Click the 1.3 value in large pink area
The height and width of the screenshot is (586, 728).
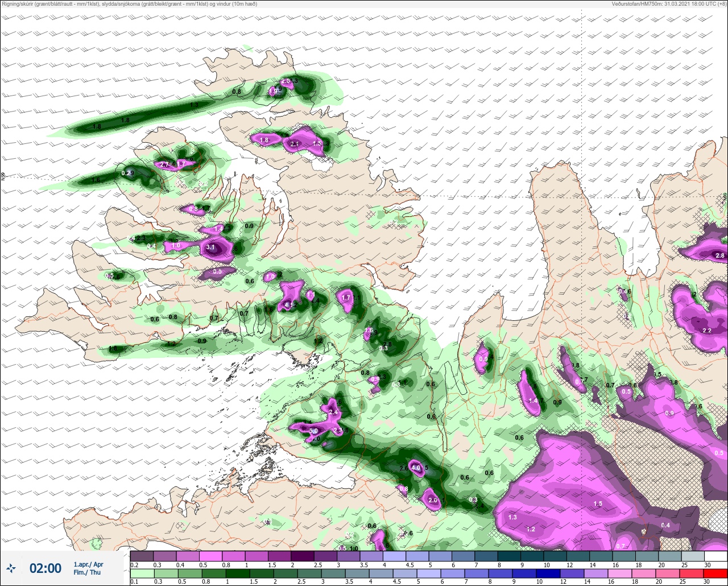tap(512, 517)
